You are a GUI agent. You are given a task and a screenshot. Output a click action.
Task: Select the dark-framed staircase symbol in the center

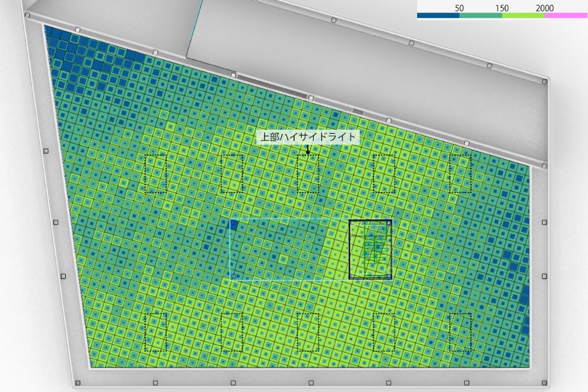[x=370, y=249]
